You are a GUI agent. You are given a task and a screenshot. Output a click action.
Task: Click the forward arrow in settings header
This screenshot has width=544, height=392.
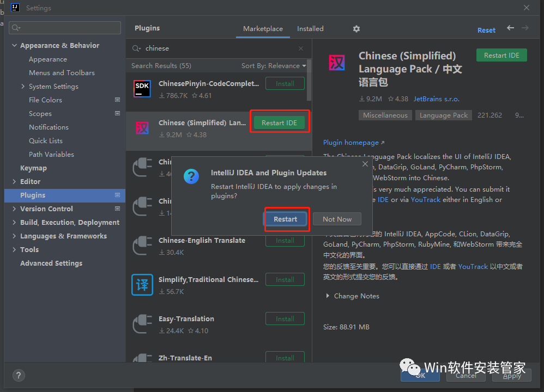click(525, 28)
